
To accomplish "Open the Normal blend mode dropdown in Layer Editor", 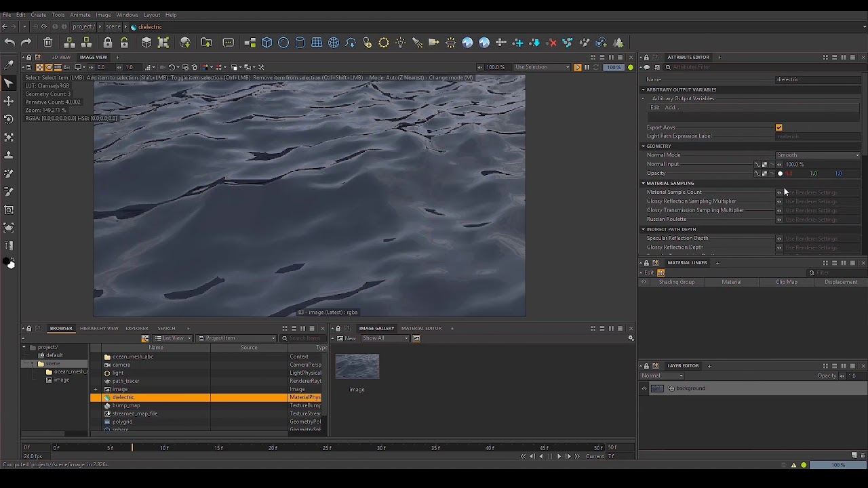I will [663, 375].
